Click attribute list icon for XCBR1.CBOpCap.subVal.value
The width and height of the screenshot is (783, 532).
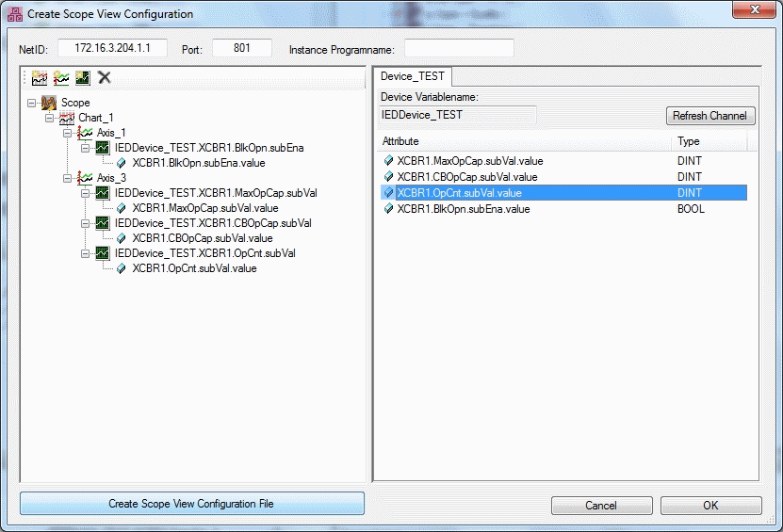click(388, 177)
